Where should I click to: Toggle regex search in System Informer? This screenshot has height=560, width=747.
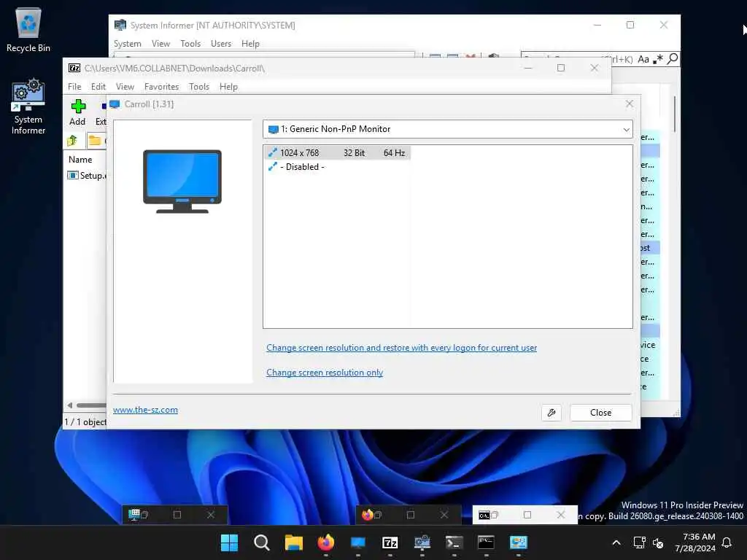[658, 59]
